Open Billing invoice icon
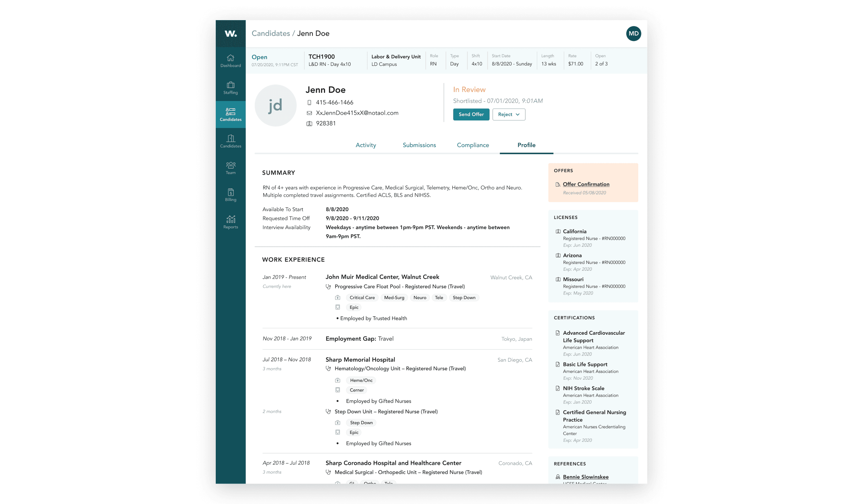 point(230,192)
